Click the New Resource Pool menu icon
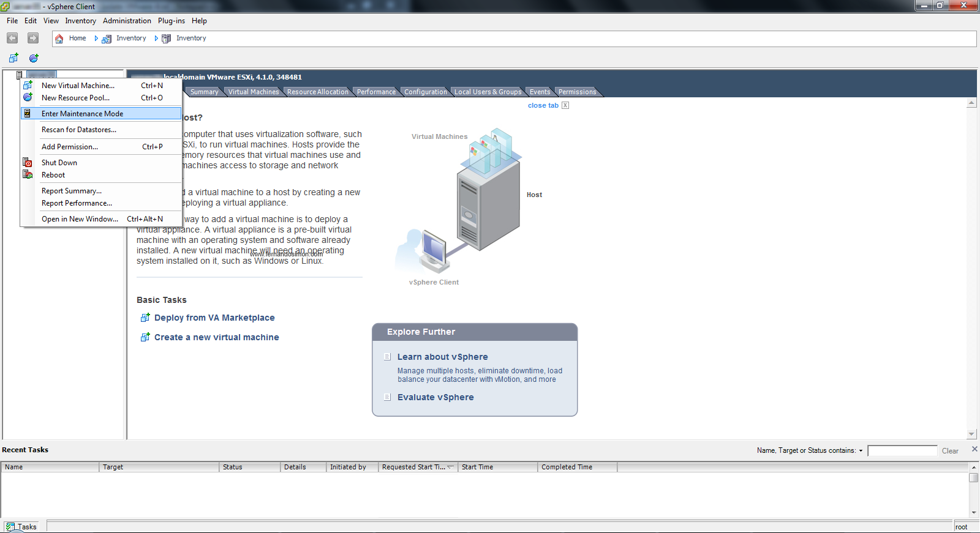 pyautogui.click(x=28, y=97)
